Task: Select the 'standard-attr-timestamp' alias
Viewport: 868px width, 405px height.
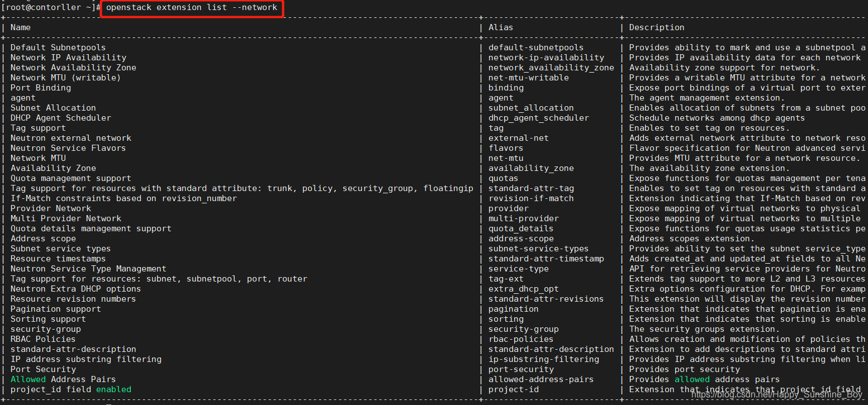Action: pyautogui.click(x=546, y=259)
